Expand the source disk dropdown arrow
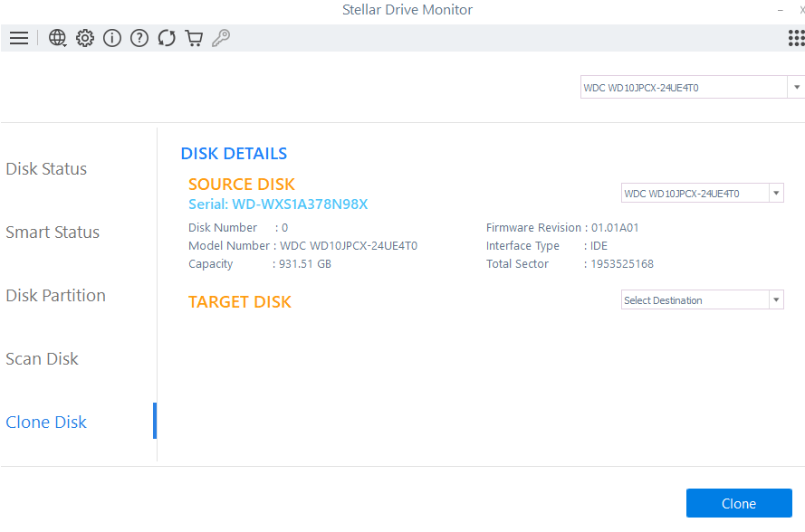Image resolution: width=805 pixels, height=532 pixels. click(x=776, y=193)
